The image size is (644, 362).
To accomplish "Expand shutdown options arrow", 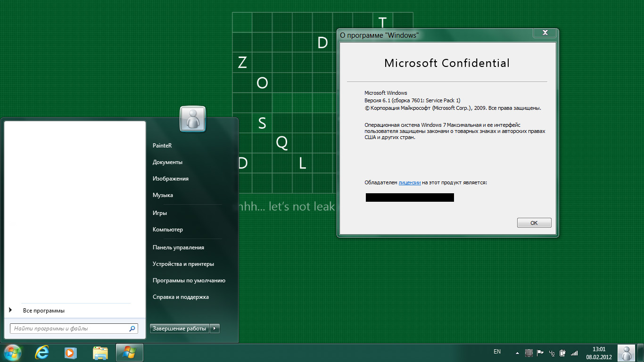I will click(x=215, y=329).
